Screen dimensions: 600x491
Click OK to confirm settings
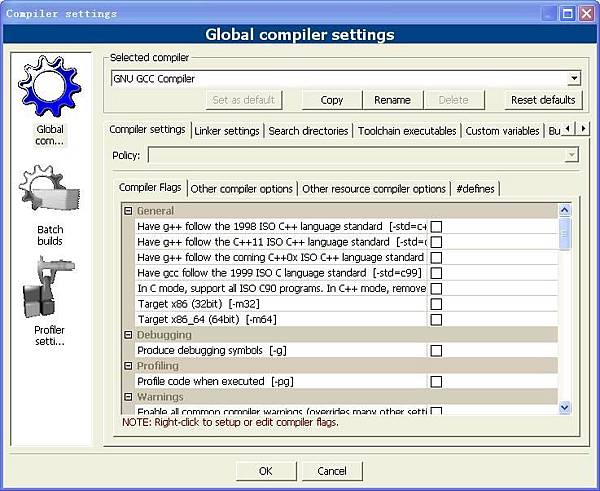tap(265, 471)
